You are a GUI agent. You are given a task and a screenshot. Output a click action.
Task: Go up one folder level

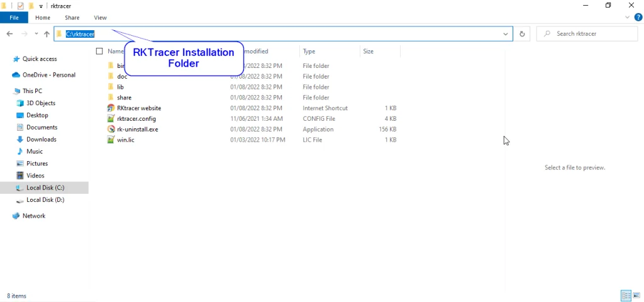tap(47, 34)
